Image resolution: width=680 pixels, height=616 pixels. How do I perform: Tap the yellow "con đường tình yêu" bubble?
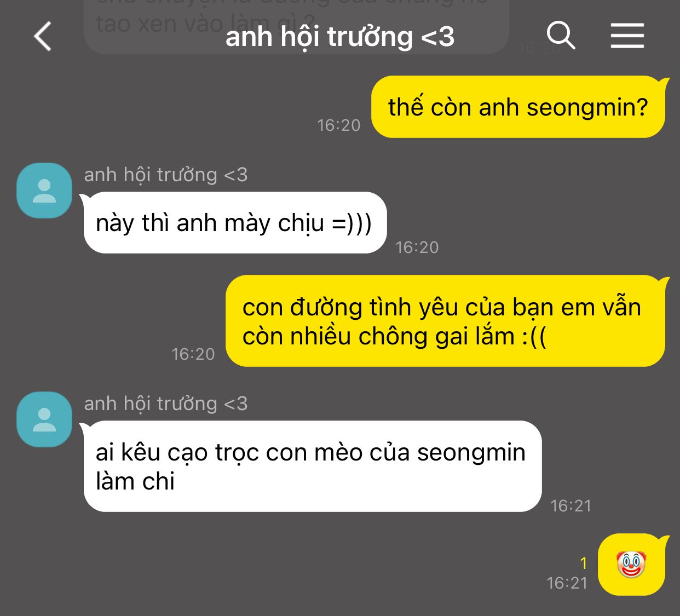(x=446, y=321)
